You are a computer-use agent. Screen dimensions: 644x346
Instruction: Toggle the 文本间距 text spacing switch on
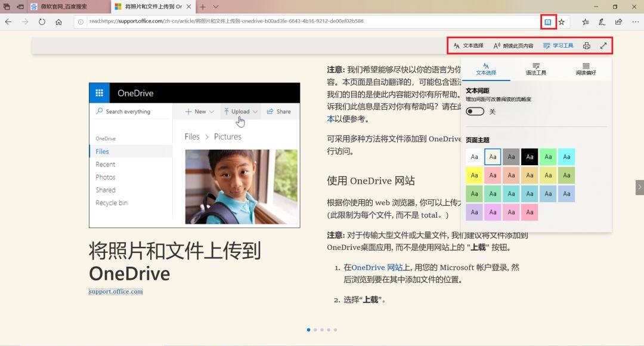[x=474, y=111]
